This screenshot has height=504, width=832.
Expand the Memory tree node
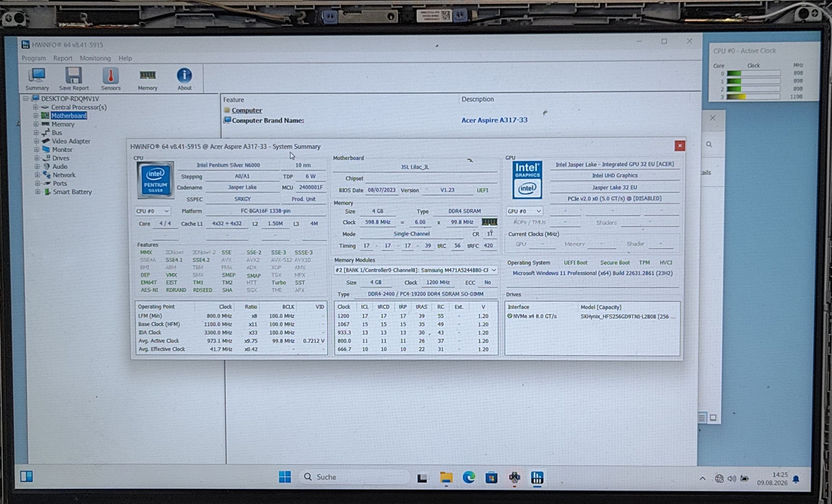tap(36, 124)
